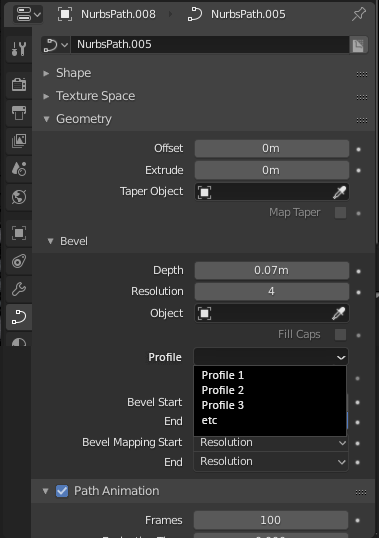Animate bevel Resolution property dot
Viewport: 379px width, 538px height.
point(358,292)
